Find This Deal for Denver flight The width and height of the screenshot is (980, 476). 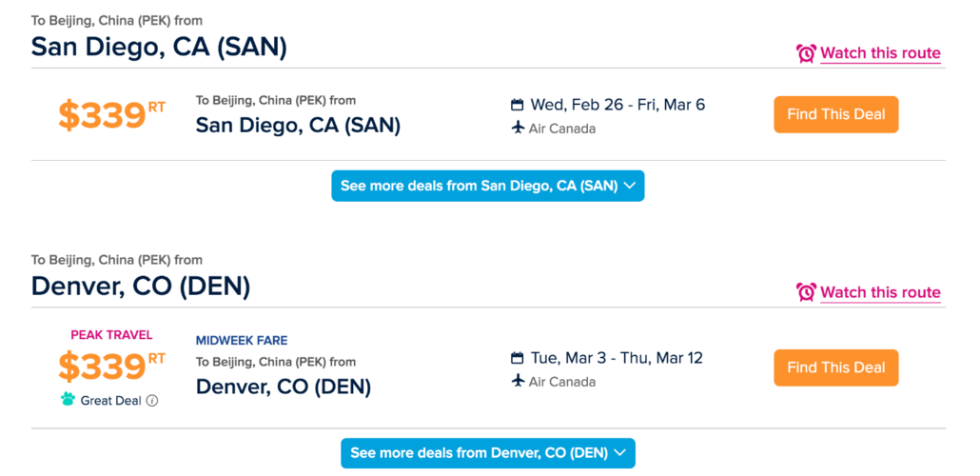pyautogui.click(x=836, y=367)
